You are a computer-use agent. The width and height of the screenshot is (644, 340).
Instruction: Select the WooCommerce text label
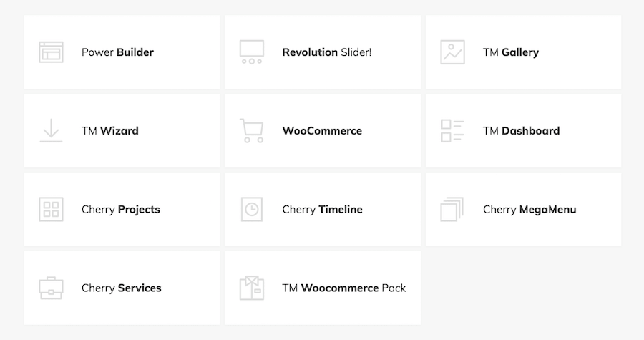[x=322, y=131]
